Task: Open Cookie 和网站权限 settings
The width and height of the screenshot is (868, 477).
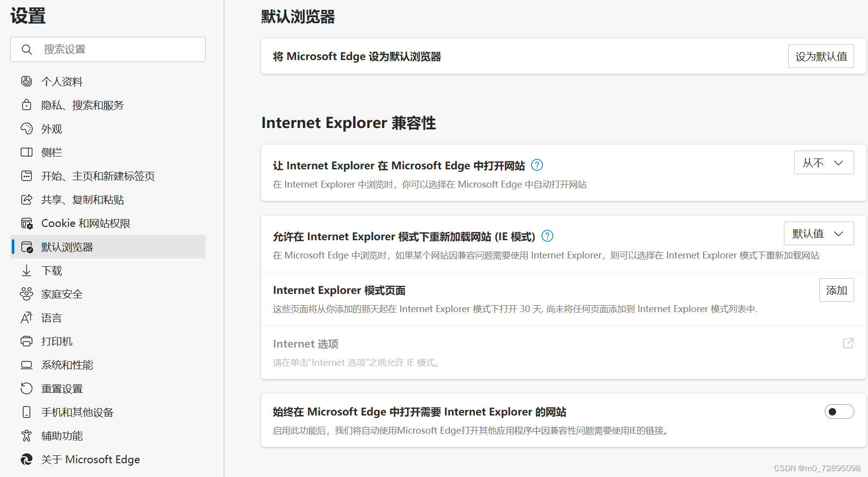Action: coord(108,223)
